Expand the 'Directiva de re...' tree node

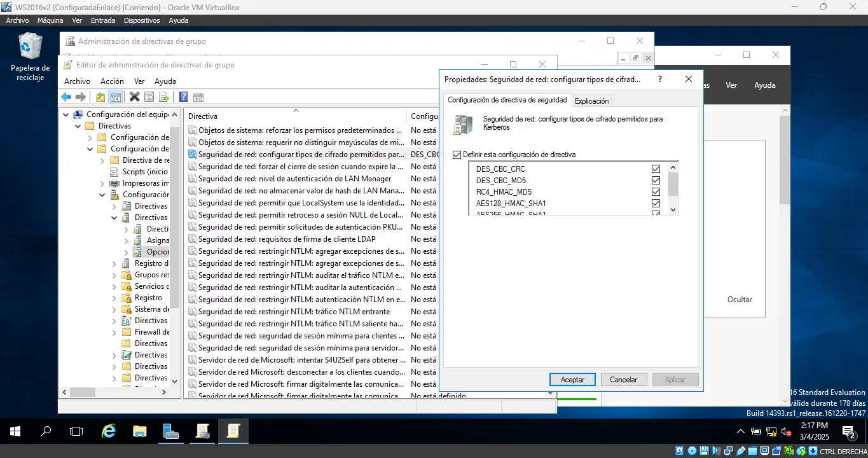click(x=102, y=160)
